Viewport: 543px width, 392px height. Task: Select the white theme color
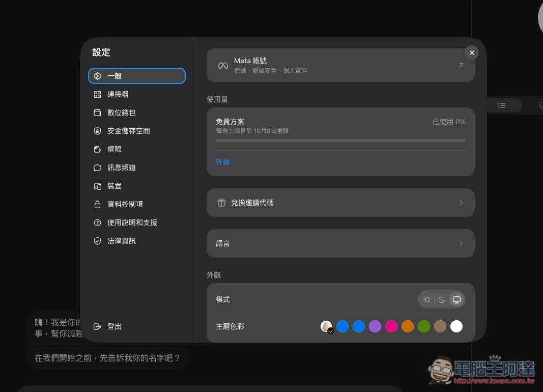point(456,326)
